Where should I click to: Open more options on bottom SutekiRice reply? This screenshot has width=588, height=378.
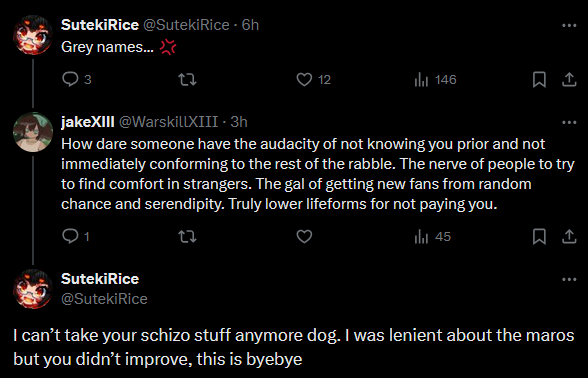tap(569, 279)
